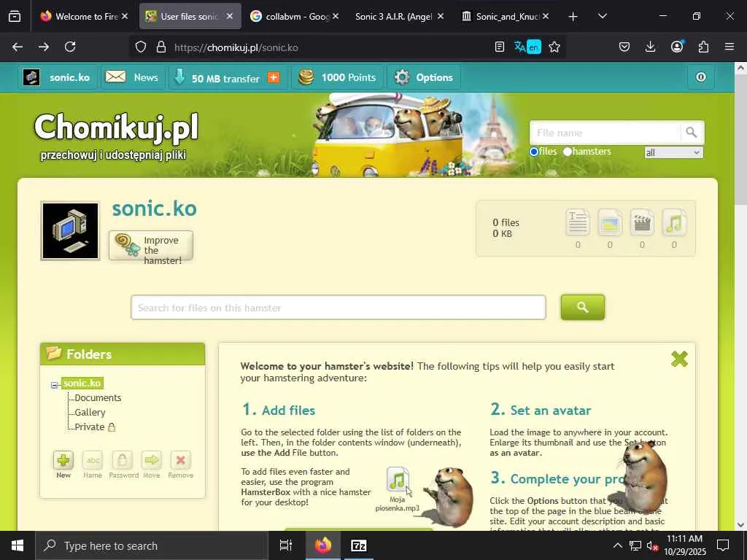Click the sonic.ko computer avatar image
The height and width of the screenshot is (560, 747).
coord(70,231)
